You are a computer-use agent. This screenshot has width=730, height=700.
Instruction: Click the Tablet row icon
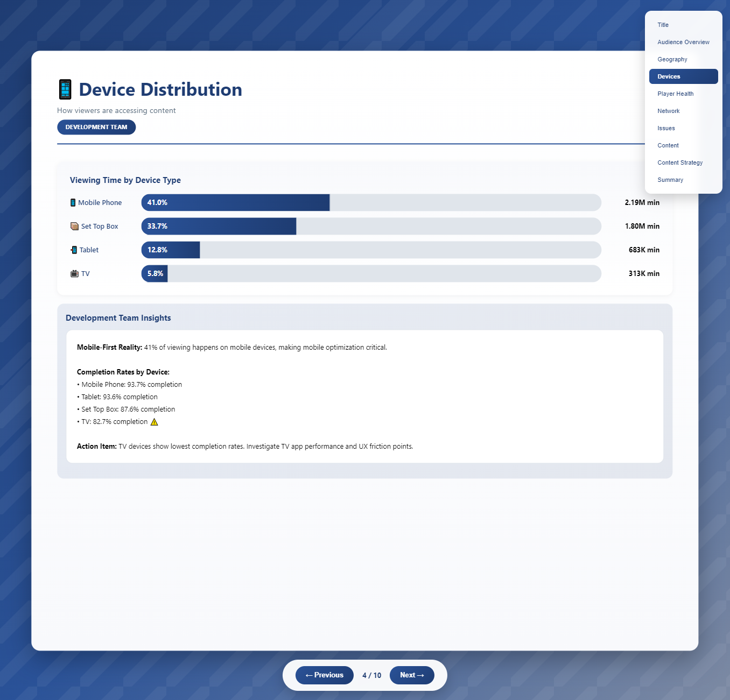pos(74,250)
